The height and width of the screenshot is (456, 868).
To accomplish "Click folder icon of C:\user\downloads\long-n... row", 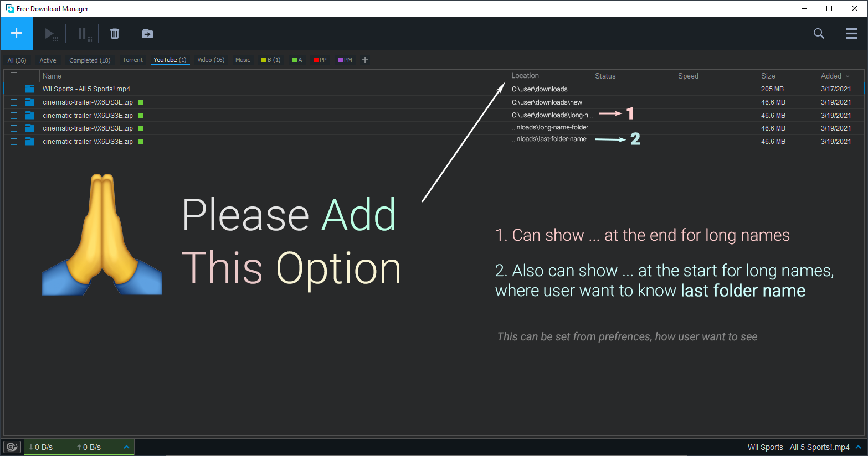I will [x=30, y=115].
